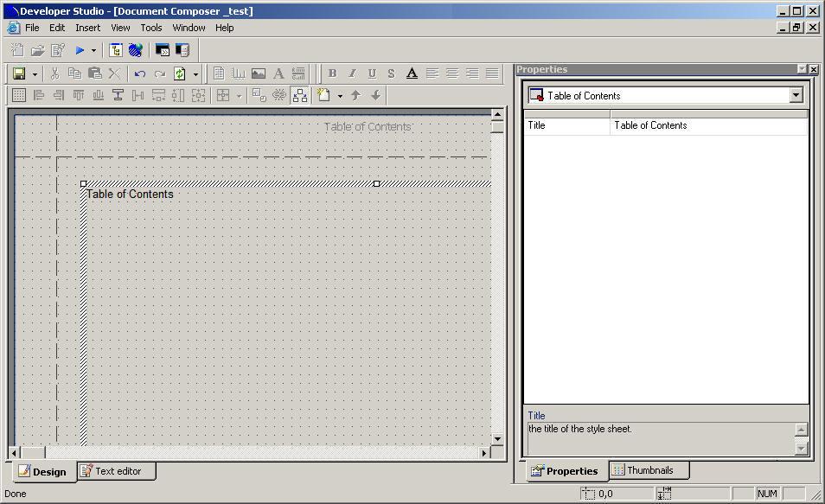Click the Move page up arrow icon
Viewport: 825px width, 504px height.
coord(355,95)
